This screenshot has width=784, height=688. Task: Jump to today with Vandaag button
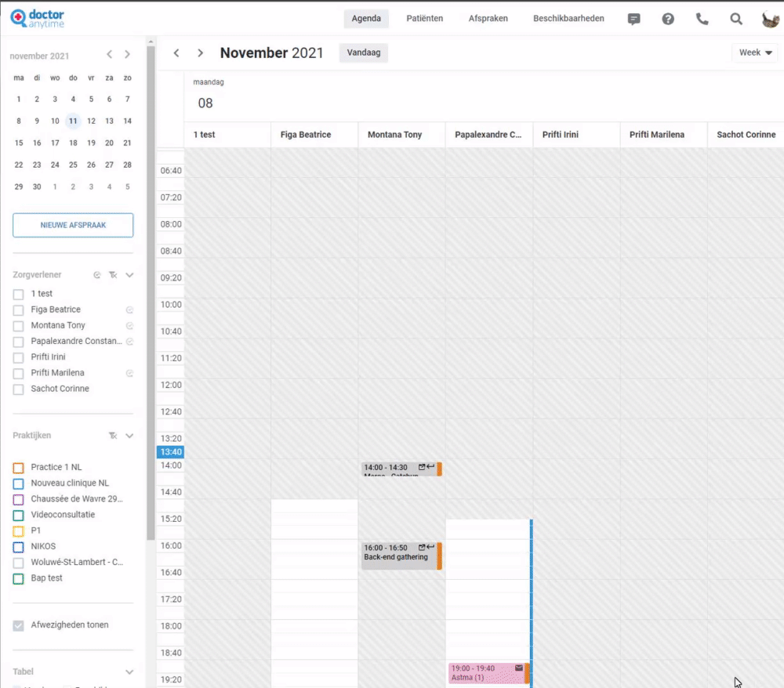click(x=363, y=53)
